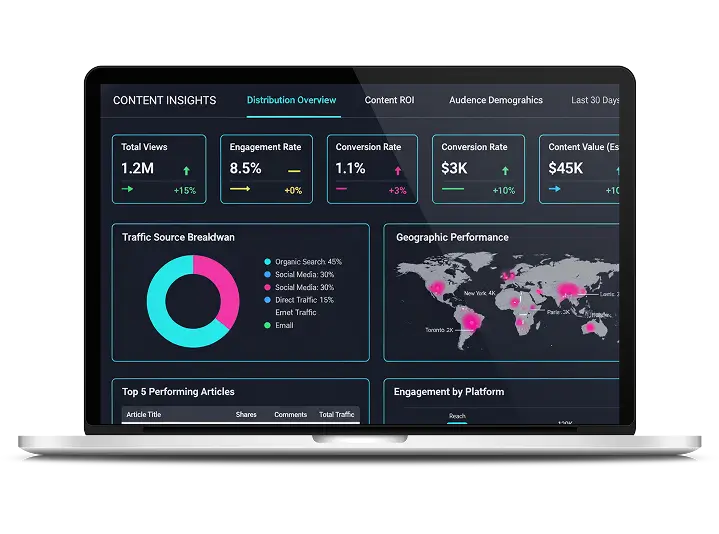Click the pink segment of the donut chart
Screen dimensions: 719x534
(226, 289)
